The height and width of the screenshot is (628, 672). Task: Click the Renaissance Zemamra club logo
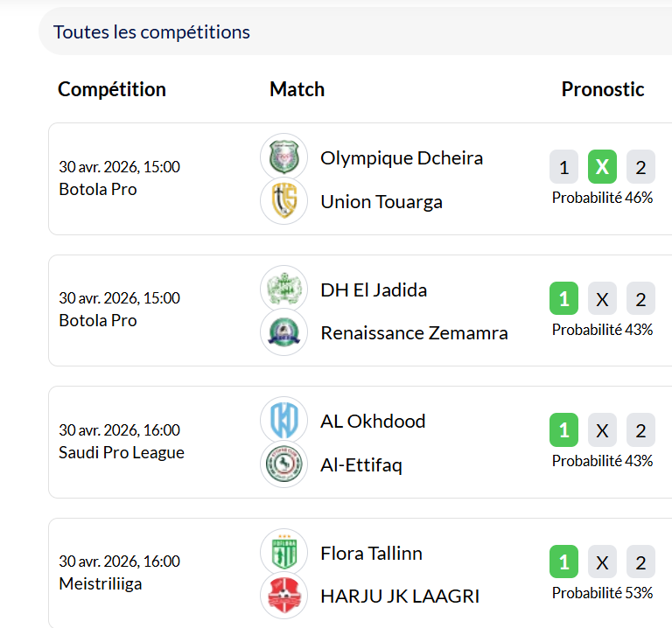(x=284, y=332)
